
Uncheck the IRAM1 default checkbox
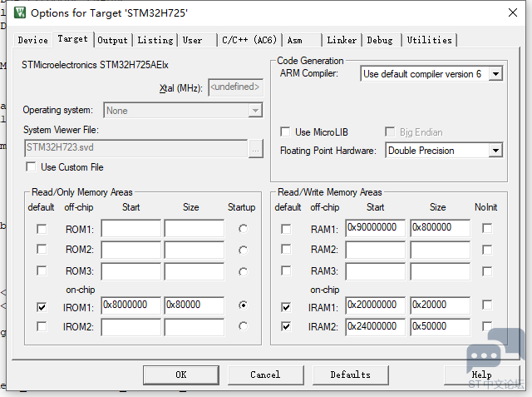point(286,307)
